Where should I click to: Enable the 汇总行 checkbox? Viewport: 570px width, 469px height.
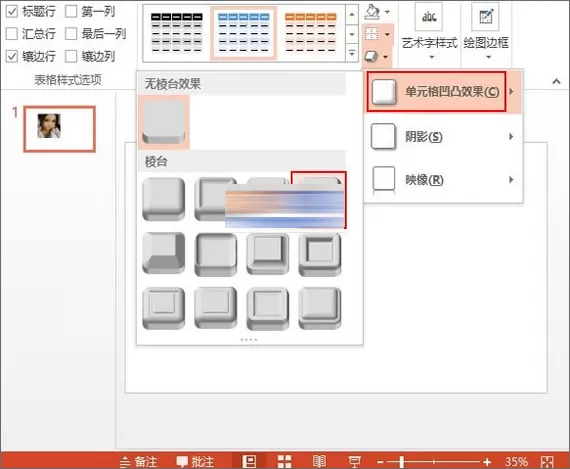click(12, 34)
